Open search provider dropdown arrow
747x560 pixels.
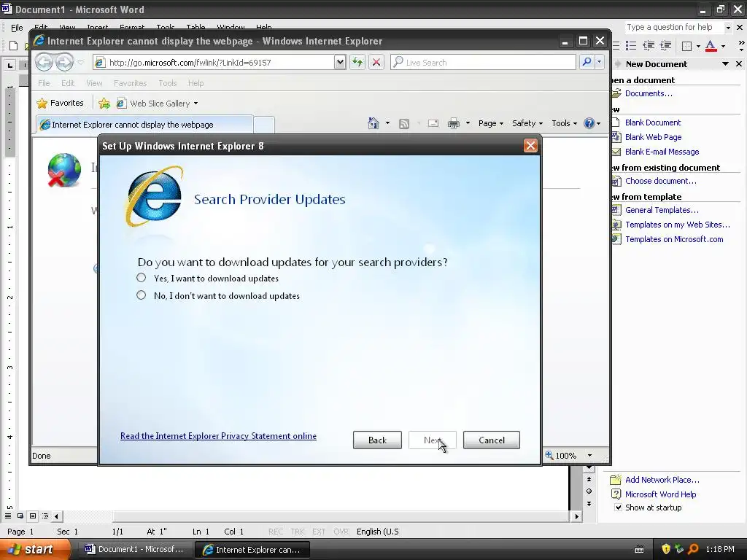pyautogui.click(x=600, y=62)
